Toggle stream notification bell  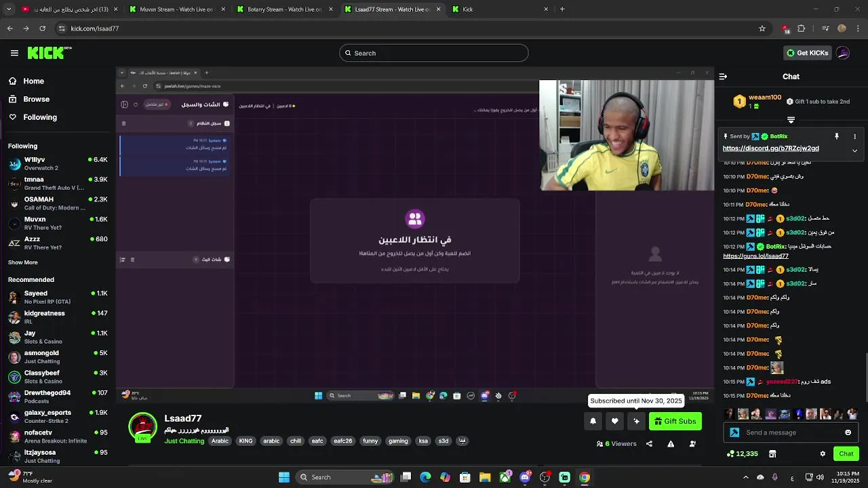[593, 421]
